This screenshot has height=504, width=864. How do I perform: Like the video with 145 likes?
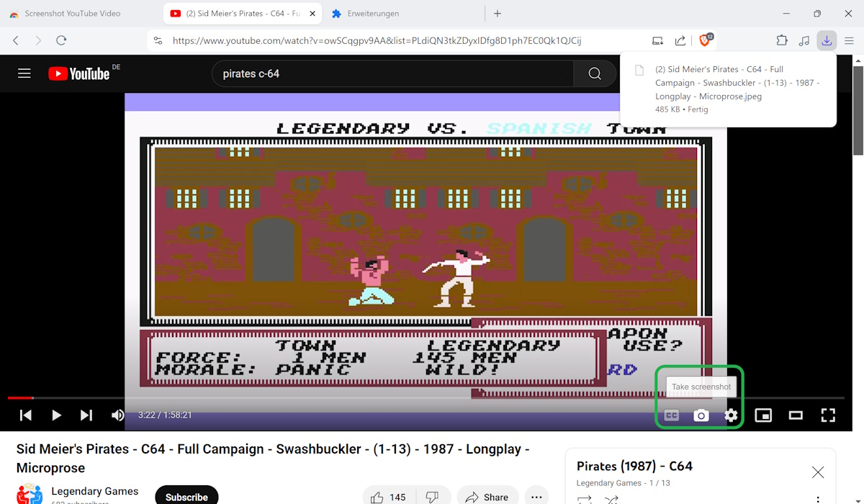click(x=388, y=497)
